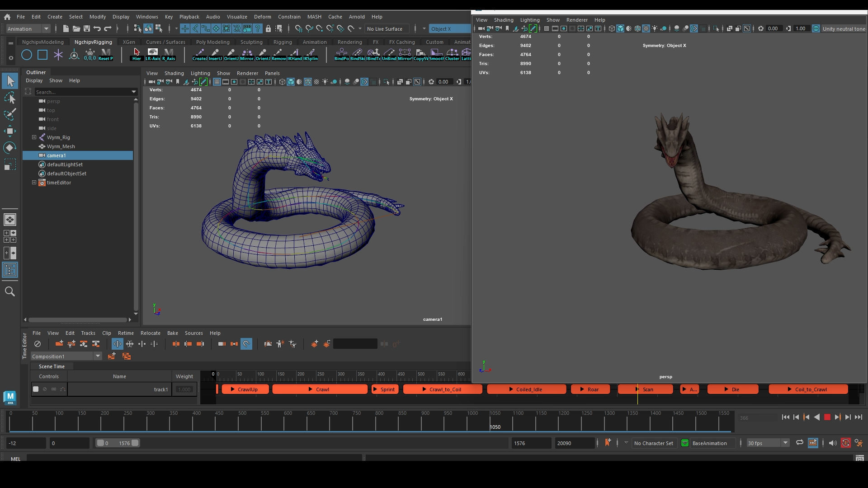Click the Save Scene disk icon
This screenshot has width=868, height=488.
pos(86,29)
